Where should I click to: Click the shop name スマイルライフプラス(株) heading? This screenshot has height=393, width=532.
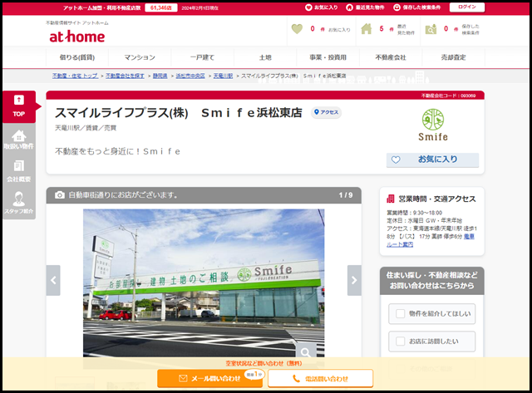click(179, 112)
